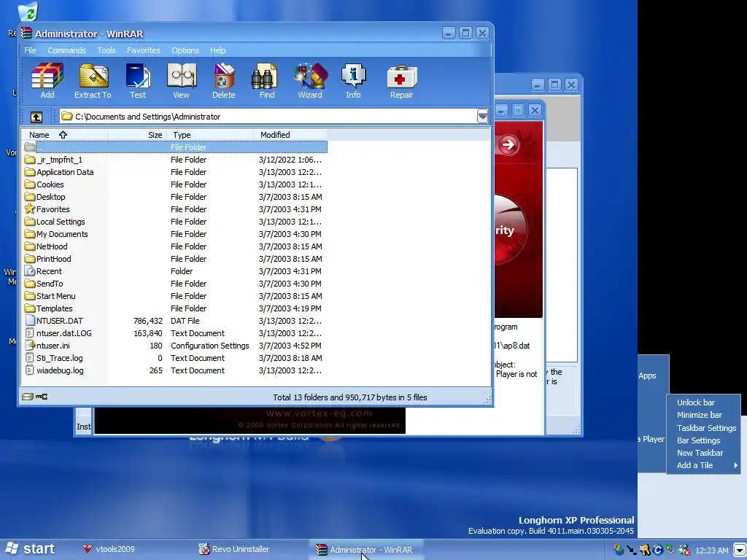Sort by the Name column header
The width and height of the screenshot is (747, 560).
coord(64,135)
